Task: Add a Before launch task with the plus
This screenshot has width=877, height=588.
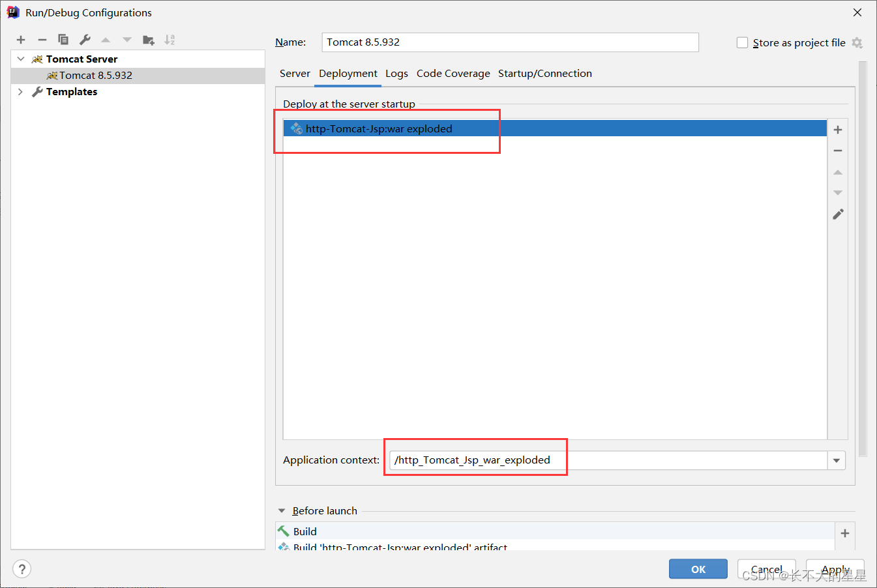Action: (x=845, y=533)
